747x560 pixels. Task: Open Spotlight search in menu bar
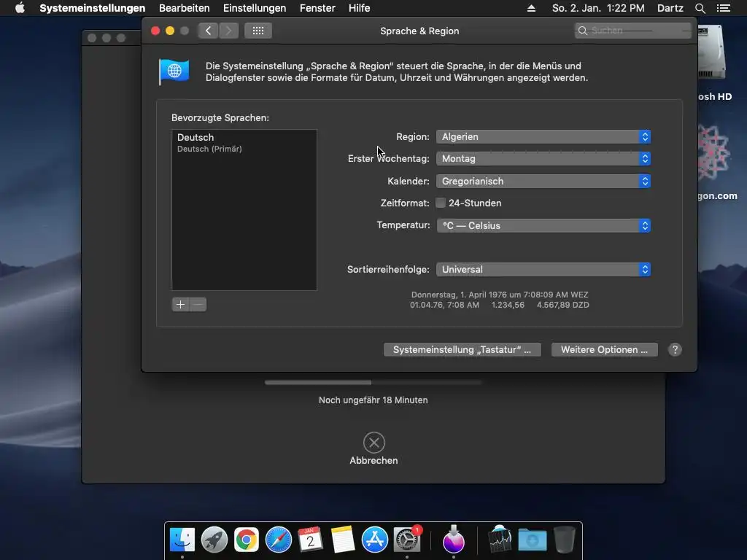pos(700,8)
